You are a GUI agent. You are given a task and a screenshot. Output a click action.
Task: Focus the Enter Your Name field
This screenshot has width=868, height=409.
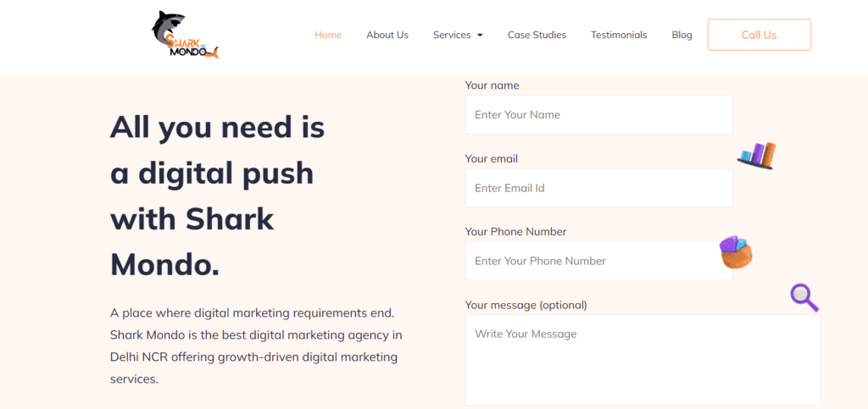coord(599,114)
